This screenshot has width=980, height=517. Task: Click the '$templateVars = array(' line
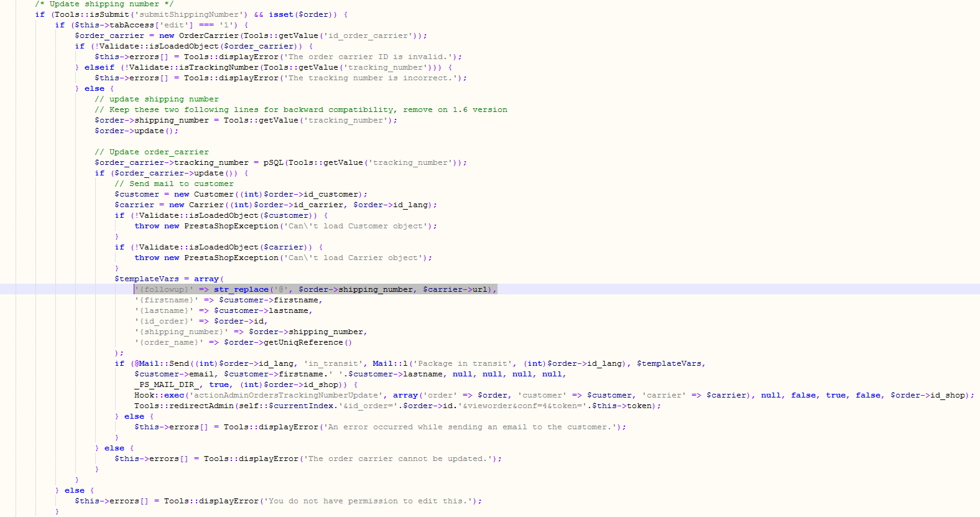tap(169, 279)
